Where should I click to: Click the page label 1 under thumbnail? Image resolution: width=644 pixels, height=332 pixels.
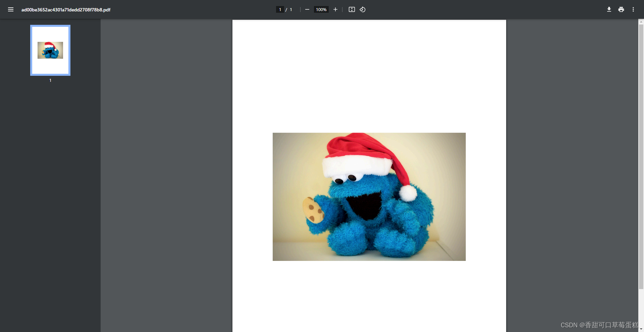pyautogui.click(x=50, y=80)
